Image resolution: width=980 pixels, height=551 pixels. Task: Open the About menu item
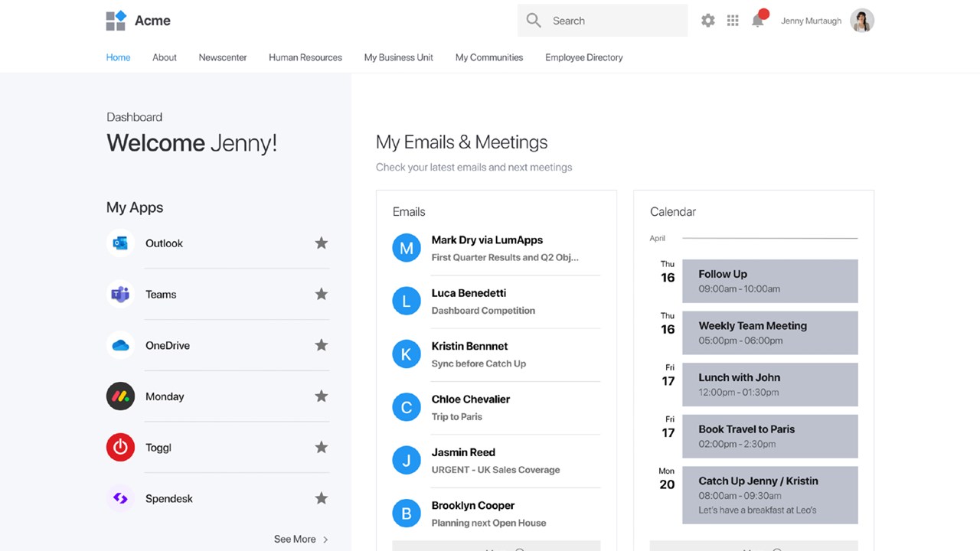click(x=165, y=57)
